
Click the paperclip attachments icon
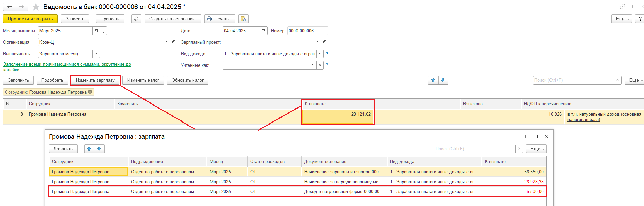click(136, 19)
